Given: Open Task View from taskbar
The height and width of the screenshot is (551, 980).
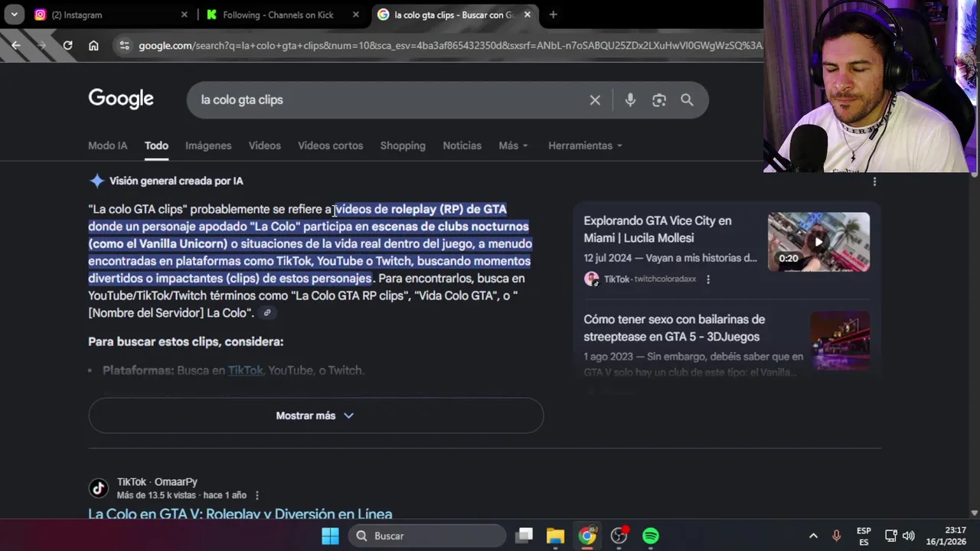Looking at the screenshot, I should (x=524, y=536).
